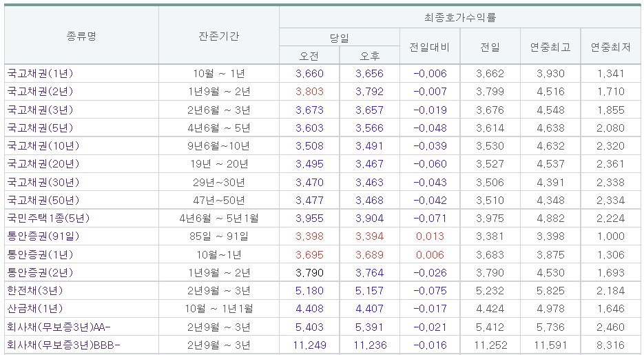Click yearly high 3,930 for 국고채권(1년)
The image size is (644, 355).
click(550, 74)
